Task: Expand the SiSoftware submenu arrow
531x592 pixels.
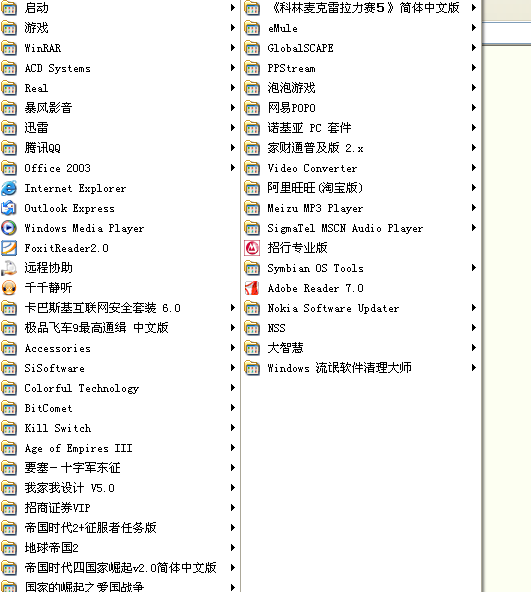Action: 233,368
